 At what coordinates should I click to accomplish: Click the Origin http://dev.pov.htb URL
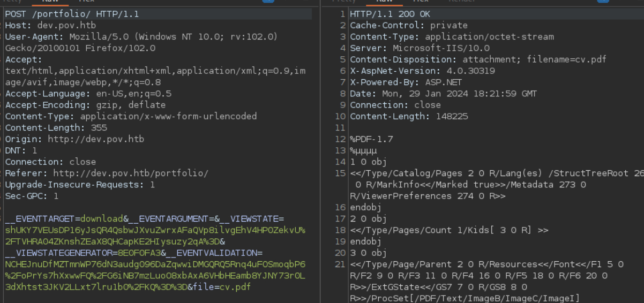point(96,139)
